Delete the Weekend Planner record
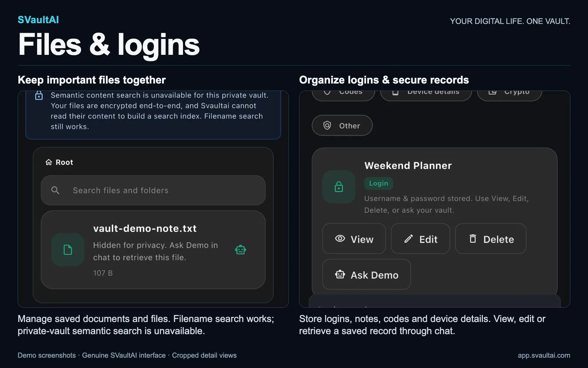The width and height of the screenshot is (588, 368). (x=491, y=239)
